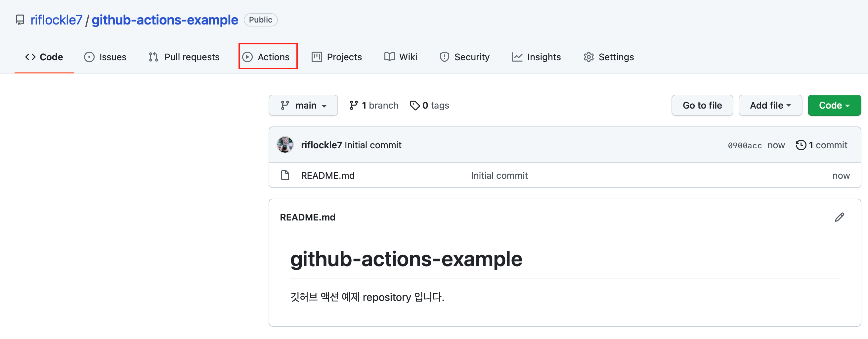
Task: Select the Security tab
Action: [x=464, y=57]
